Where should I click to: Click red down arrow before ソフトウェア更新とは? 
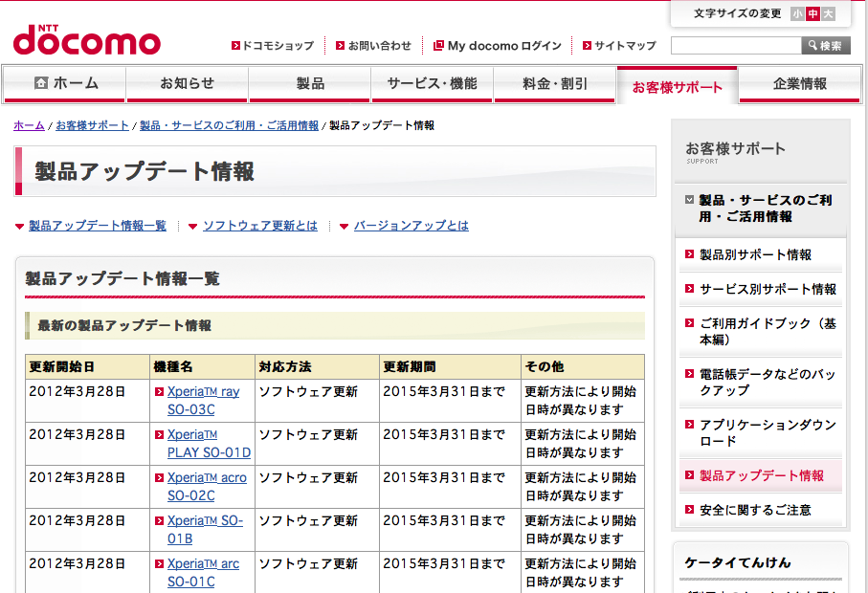point(193,227)
